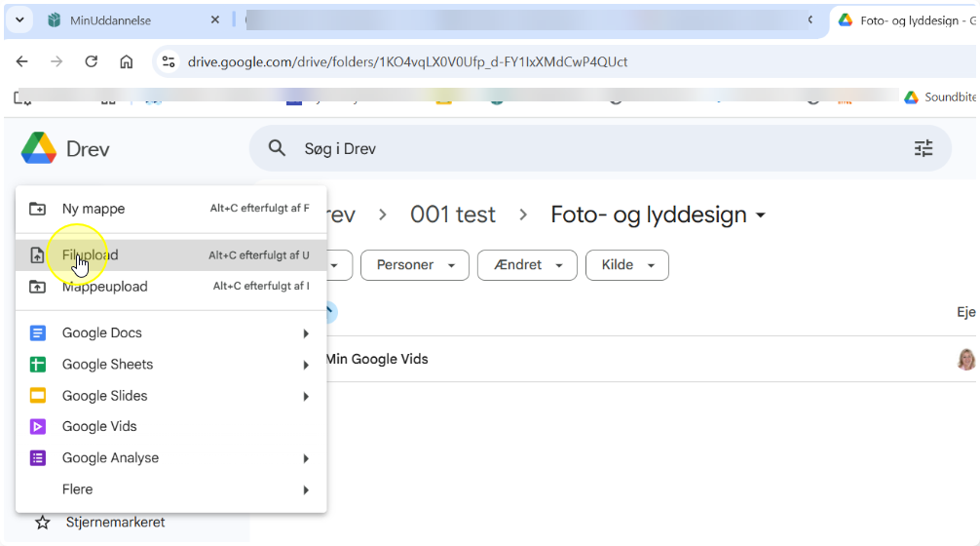Expand the Google Docs submenu arrow
Screen dimensions: 980x546
(x=305, y=333)
